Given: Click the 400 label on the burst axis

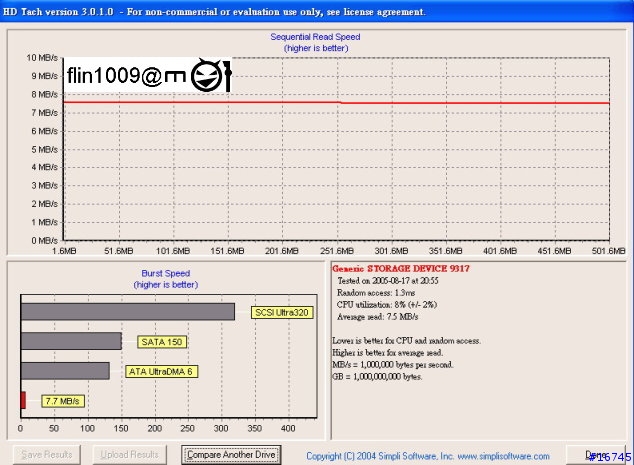Looking at the screenshot, I should point(288,428).
